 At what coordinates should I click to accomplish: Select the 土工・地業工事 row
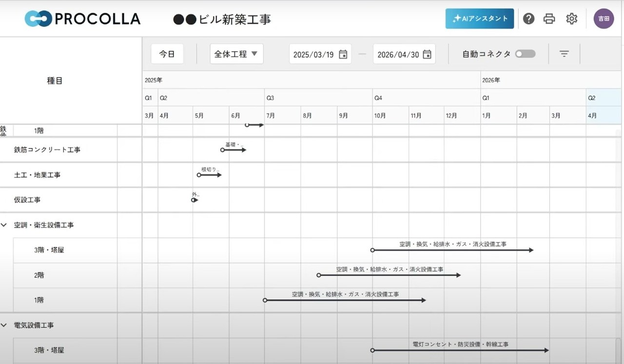pos(37,175)
